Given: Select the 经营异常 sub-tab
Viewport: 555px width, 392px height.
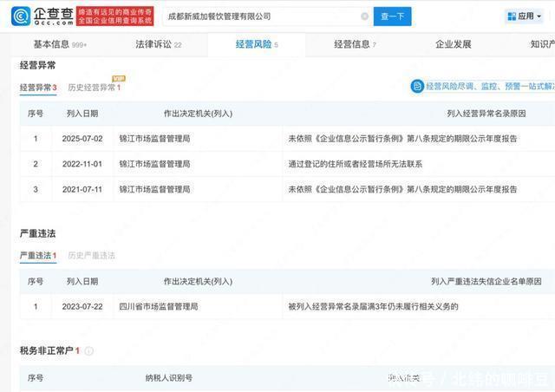Looking at the screenshot, I should [37, 88].
